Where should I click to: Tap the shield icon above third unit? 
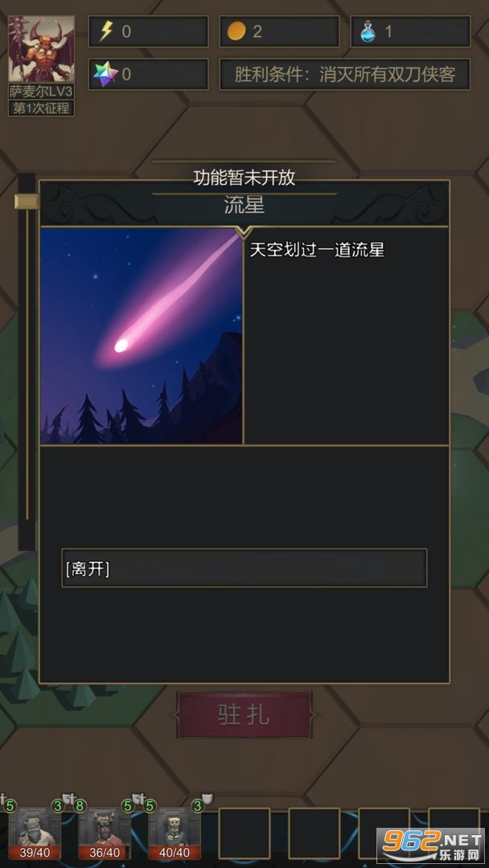[x=208, y=798]
